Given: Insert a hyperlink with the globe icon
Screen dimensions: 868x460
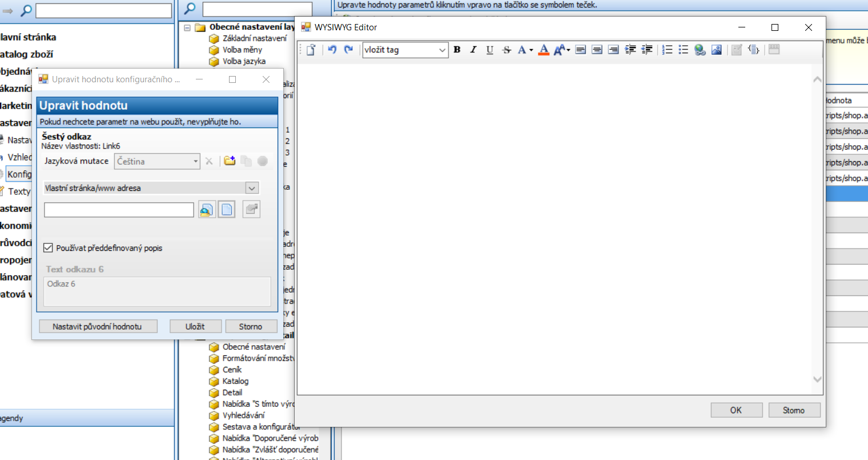Looking at the screenshot, I should tap(700, 50).
